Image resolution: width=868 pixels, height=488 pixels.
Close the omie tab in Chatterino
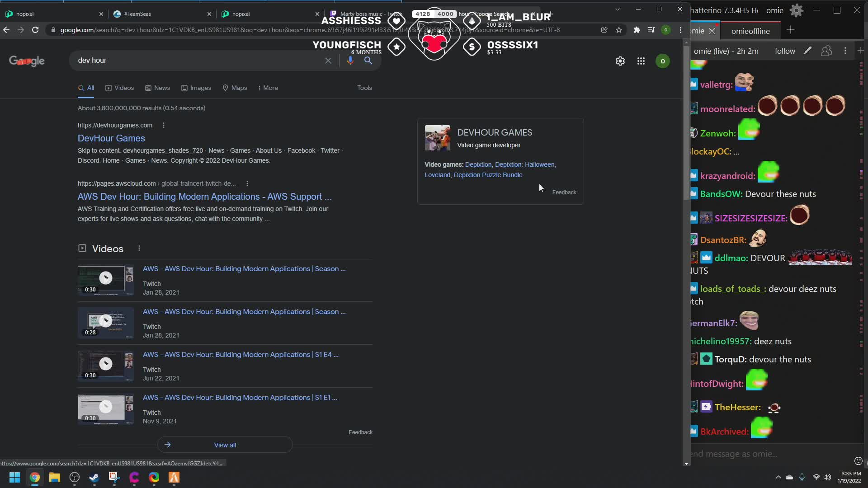(x=712, y=31)
